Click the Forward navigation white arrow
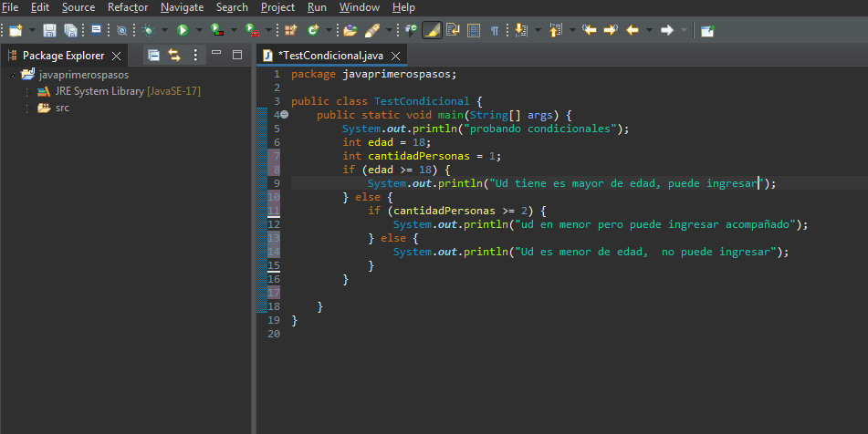Image resolution: width=868 pixels, height=434 pixels. 667,30
